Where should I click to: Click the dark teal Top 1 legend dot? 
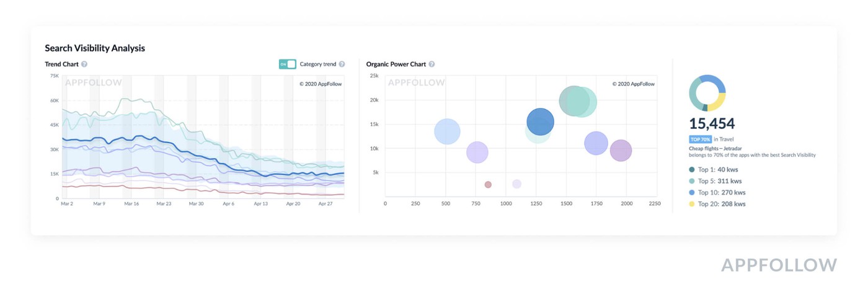(x=692, y=169)
